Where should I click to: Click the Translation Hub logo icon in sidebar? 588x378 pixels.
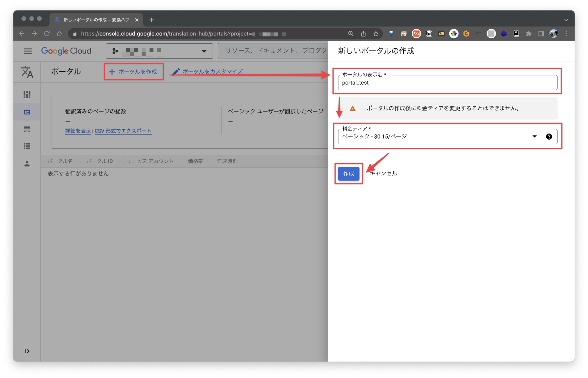pyautogui.click(x=27, y=72)
